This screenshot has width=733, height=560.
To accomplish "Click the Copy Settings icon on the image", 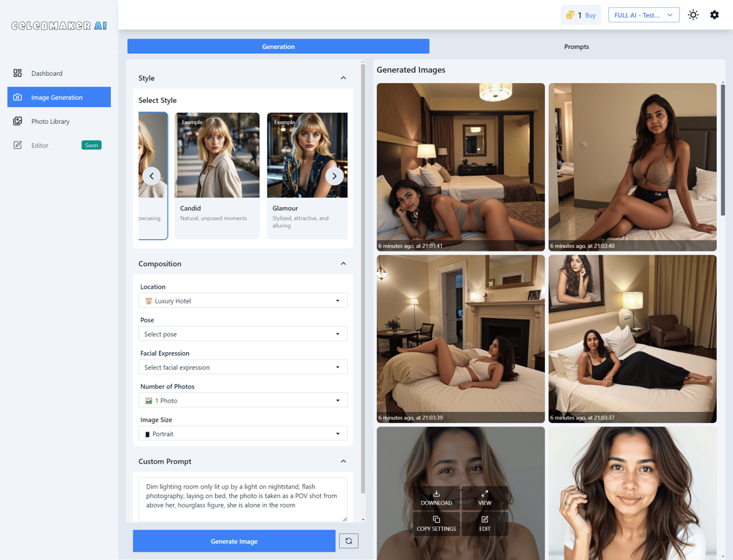I will click(x=437, y=519).
